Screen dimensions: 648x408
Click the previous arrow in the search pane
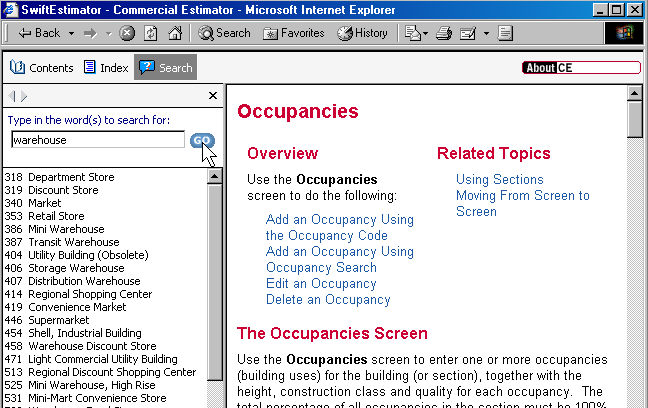click(12, 96)
